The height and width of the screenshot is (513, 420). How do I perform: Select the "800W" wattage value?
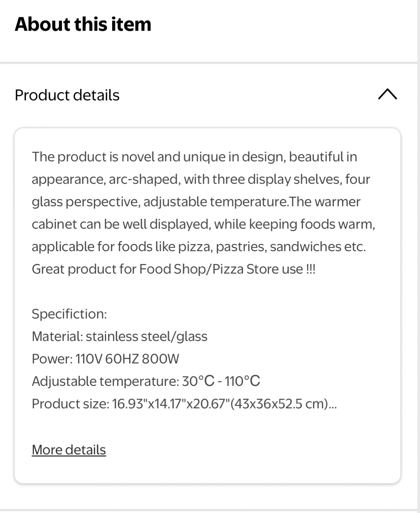tap(160, 359)
